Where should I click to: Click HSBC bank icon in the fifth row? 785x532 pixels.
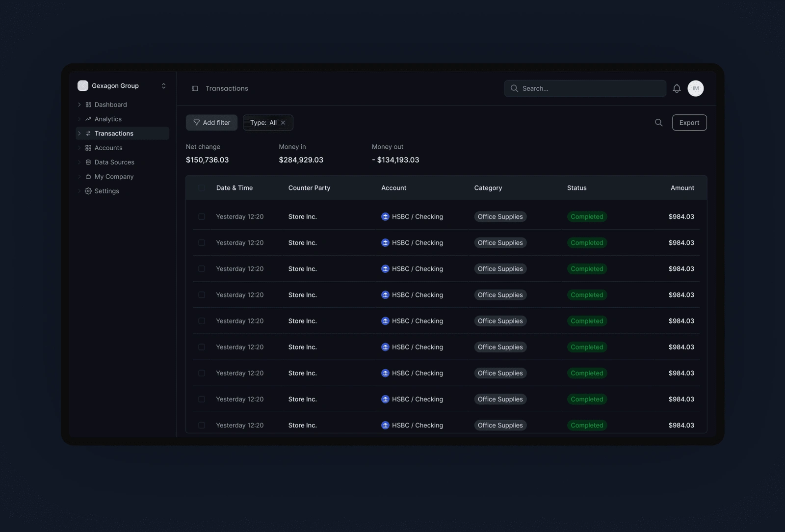pyautogui.click(x=385, y=321)
